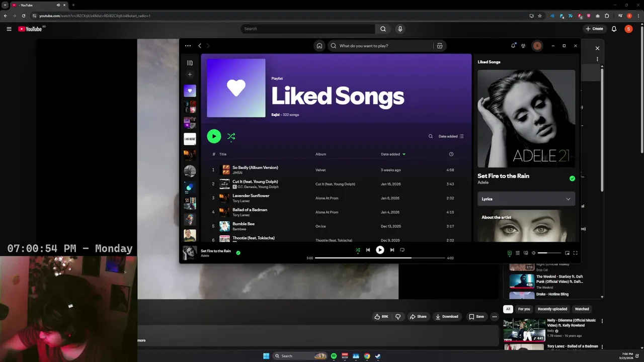This screenshot has width=644, height=362.
Task: Go back with Spotify left arrow
Action: click(200, 46)
